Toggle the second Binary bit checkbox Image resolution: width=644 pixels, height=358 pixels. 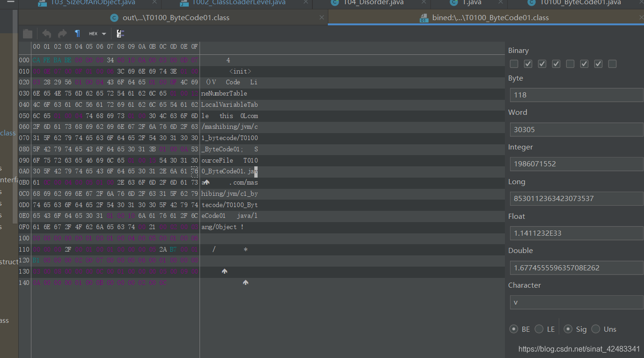click(x=528, y=64)
